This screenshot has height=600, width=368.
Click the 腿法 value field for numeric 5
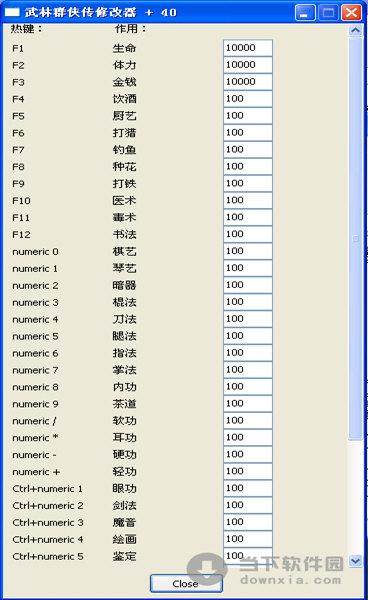click(x=248, y=336)
